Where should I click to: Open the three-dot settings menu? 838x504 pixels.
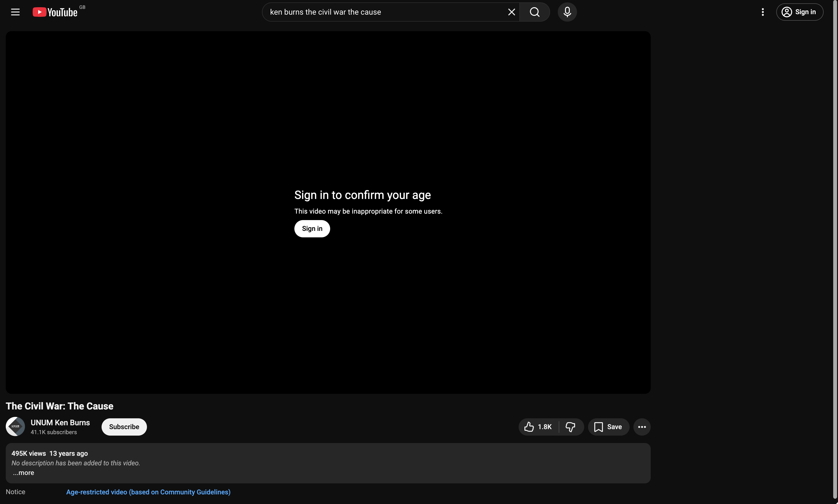pos(763,12)
